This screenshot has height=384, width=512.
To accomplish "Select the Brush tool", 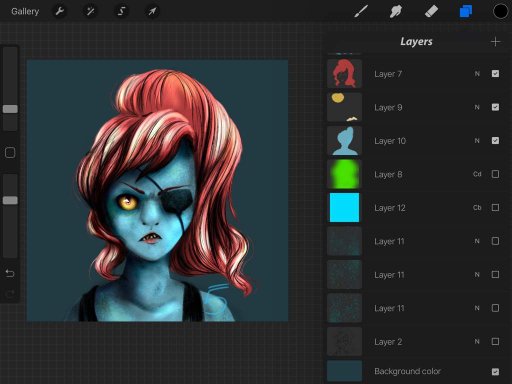I will click(361, 11).
